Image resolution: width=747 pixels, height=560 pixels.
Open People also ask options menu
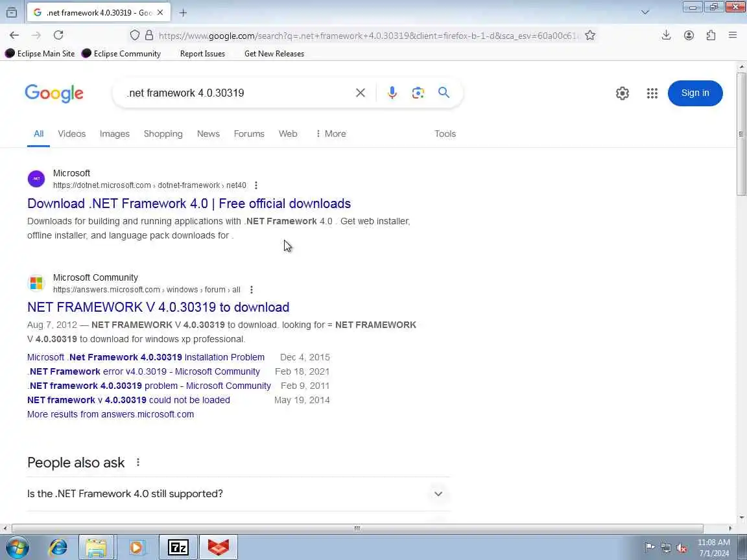pos(137,462)
